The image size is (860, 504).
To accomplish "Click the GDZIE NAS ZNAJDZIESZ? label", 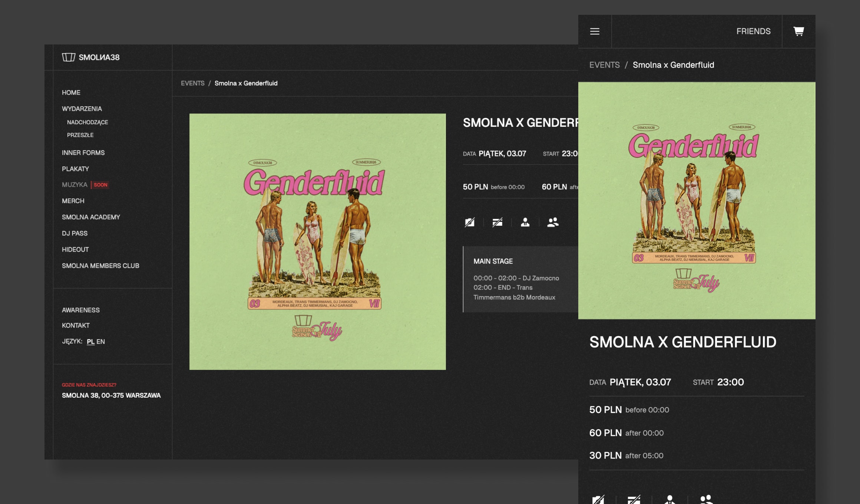I will (x=89, y=385).
